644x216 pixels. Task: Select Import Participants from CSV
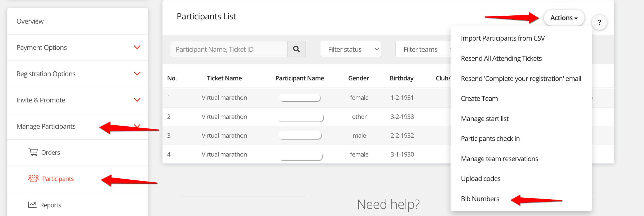tap(502, 38)
